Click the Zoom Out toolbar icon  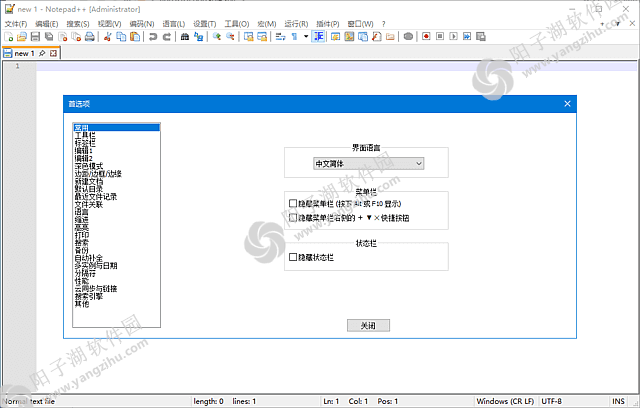point(230,37)
